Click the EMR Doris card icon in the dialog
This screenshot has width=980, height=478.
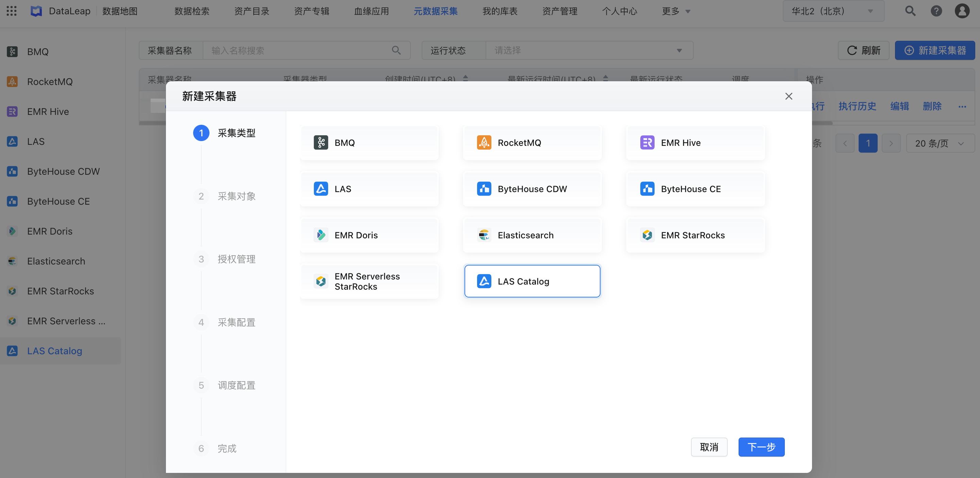[321, 235]
